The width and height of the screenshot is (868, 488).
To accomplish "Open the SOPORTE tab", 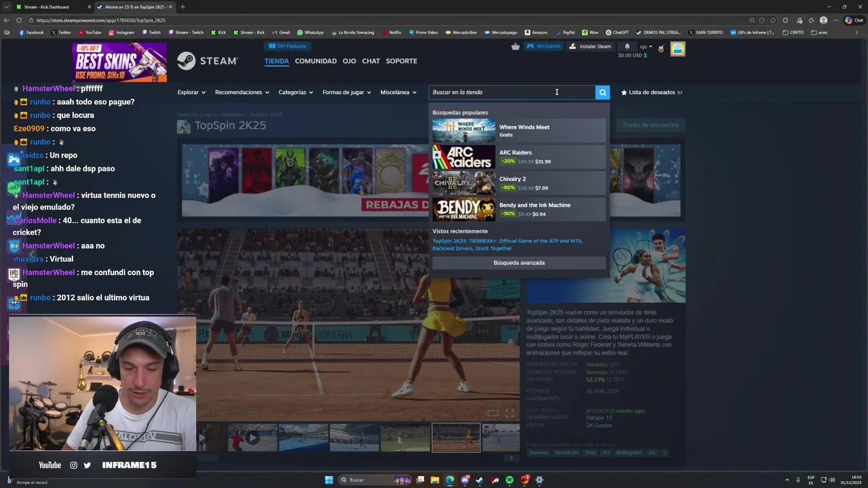I will (401, 61).
